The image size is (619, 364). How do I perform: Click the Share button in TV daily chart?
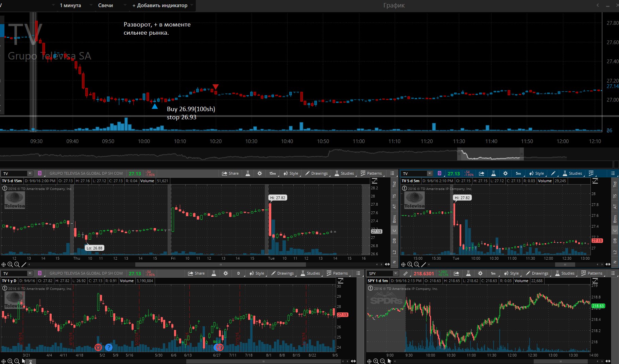(196, 273)
